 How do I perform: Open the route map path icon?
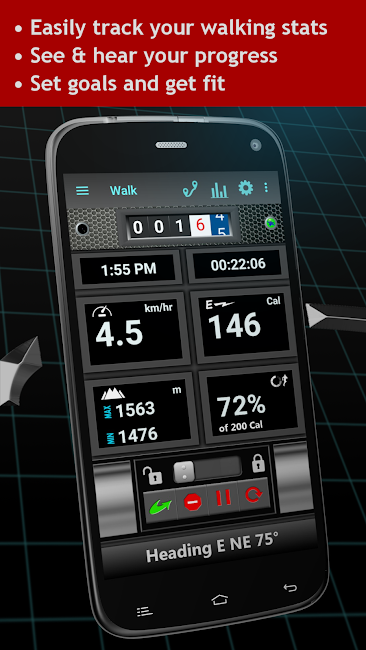point(190,189)
